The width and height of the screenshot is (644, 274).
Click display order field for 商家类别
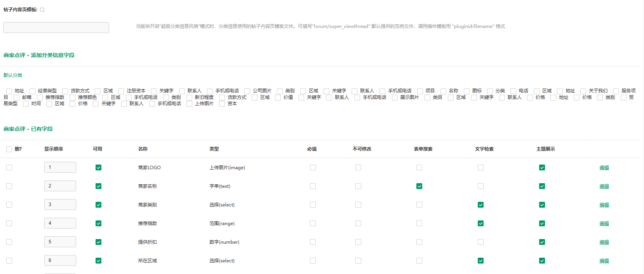pos(60,205)
